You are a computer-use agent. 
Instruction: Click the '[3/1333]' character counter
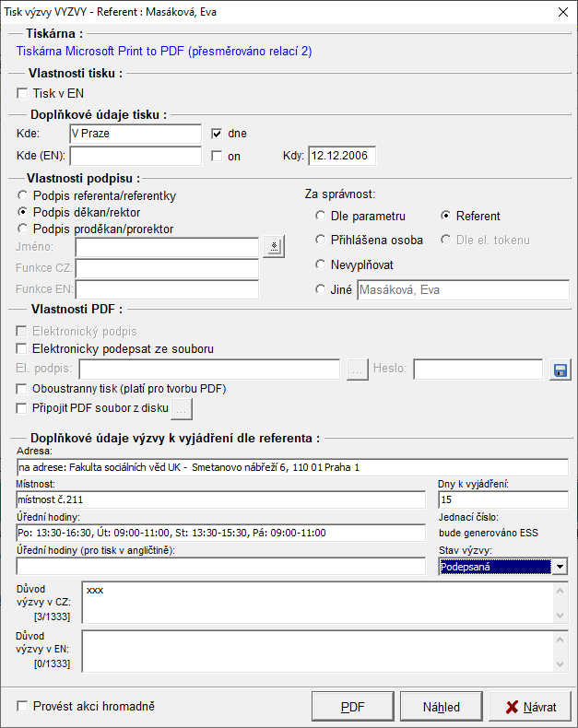click(x=52, y=617)
